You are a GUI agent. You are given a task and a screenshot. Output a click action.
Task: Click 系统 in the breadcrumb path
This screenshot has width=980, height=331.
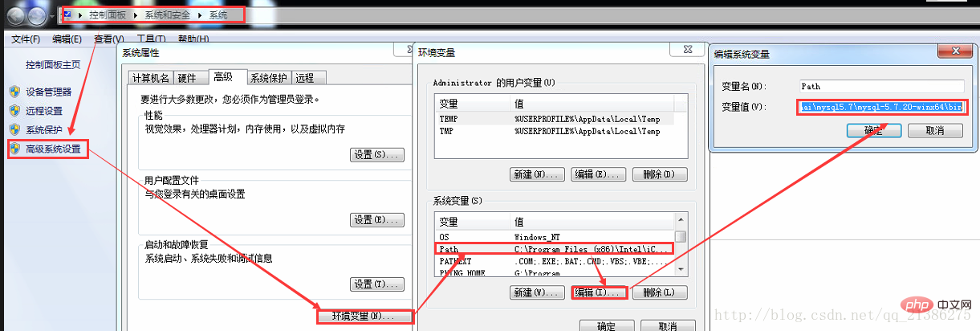(x=218, y=15)
